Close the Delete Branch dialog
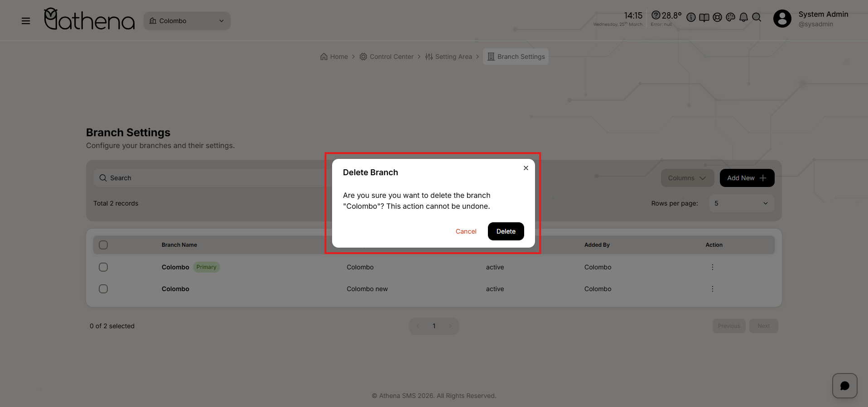The height and width of the screenshot is (407, 868). tap(526, 168)
